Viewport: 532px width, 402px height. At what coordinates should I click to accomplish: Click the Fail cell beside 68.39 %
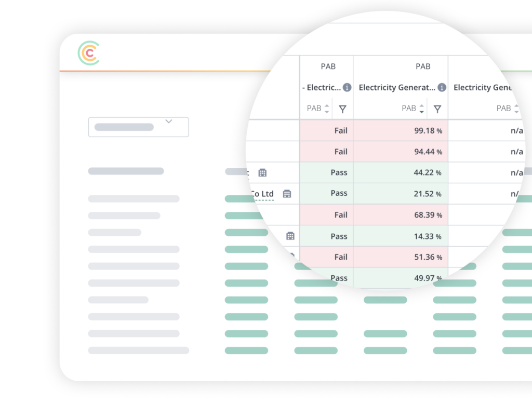[326, 215]
